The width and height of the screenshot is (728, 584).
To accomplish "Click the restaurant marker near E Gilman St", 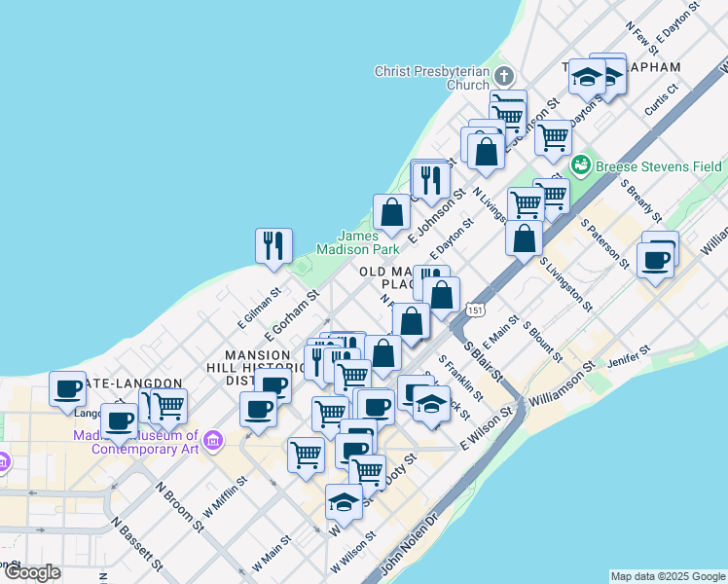I will (274, 245).
